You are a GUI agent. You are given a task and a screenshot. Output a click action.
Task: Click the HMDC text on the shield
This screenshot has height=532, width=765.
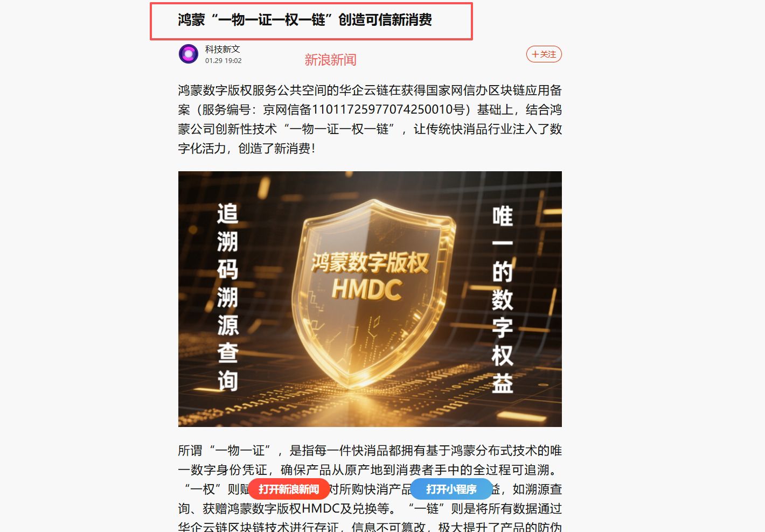click(367, 289)
